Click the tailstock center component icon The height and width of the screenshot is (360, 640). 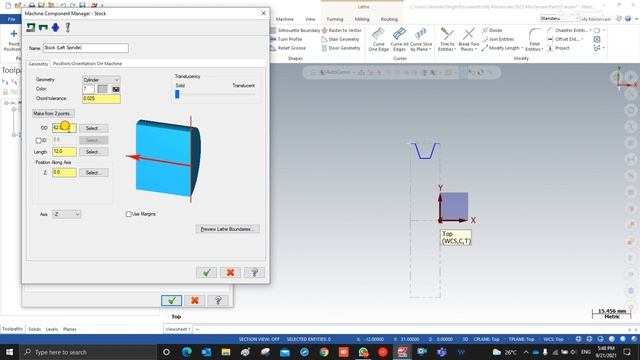click(68, 27)
